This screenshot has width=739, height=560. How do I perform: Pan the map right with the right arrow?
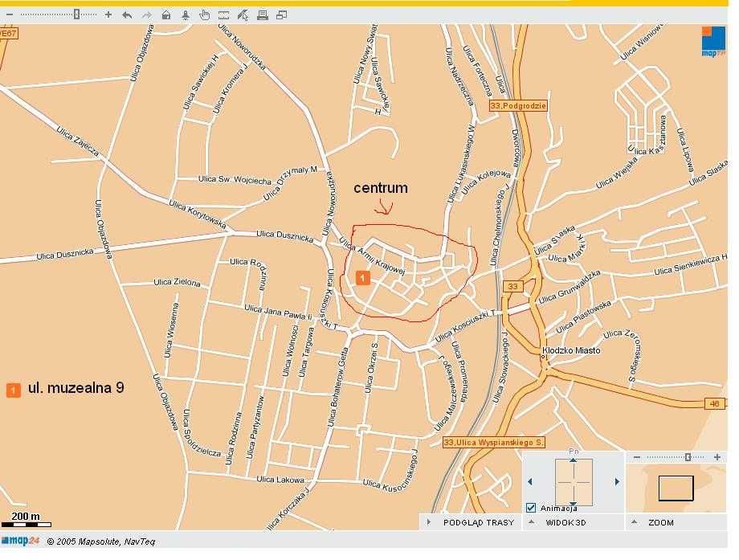click(x=617, y=482)
